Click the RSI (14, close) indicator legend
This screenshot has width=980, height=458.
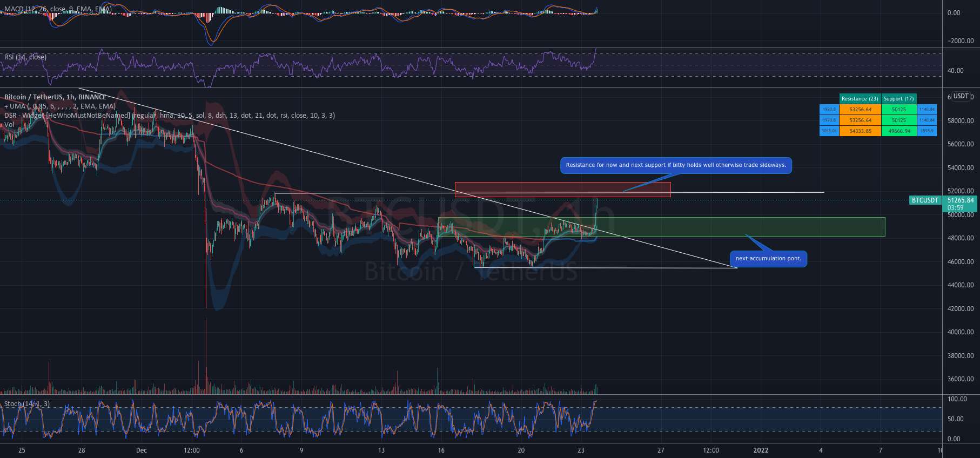click(25, 57)
